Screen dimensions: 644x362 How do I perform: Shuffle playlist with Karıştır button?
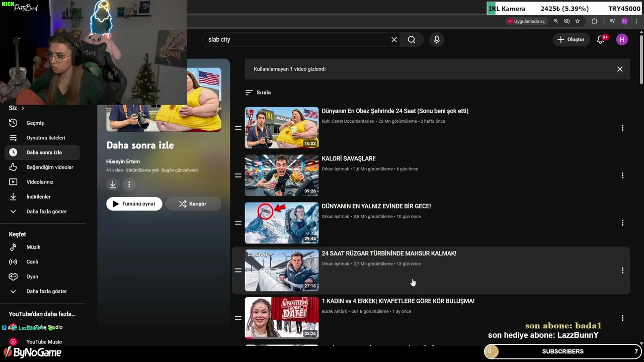[x=193, y=204]
